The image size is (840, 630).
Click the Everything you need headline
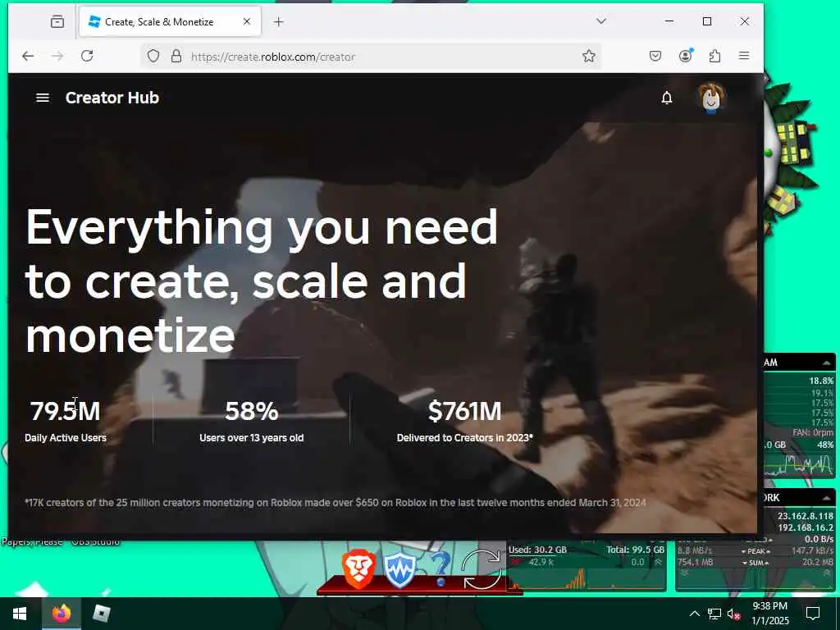click(262, 281)
